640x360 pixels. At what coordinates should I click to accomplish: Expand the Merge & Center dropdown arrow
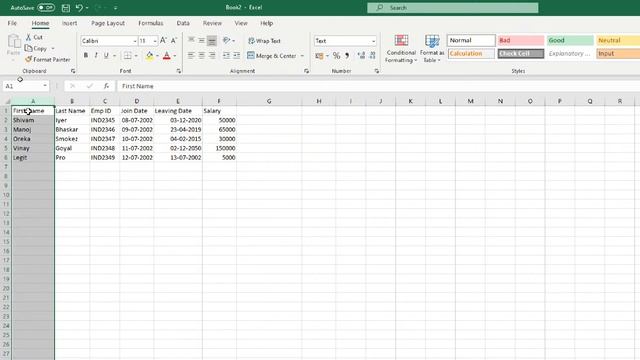tap(302, 56)
